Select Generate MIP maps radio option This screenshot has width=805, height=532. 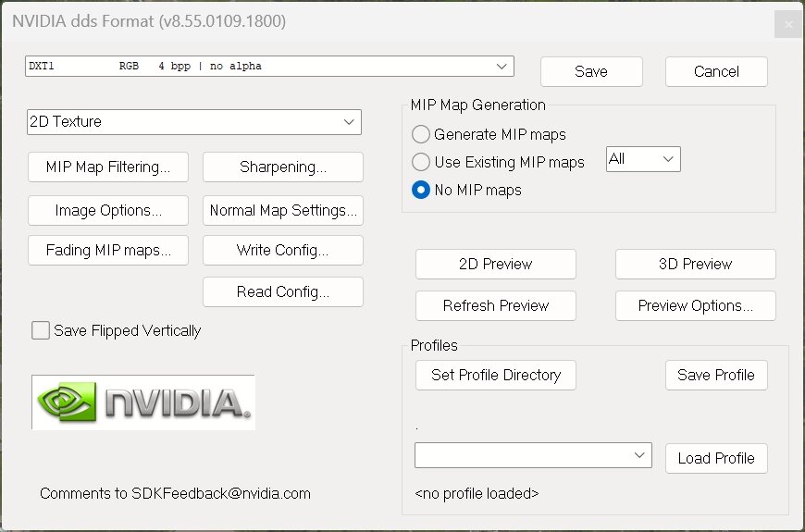(421, 134)
